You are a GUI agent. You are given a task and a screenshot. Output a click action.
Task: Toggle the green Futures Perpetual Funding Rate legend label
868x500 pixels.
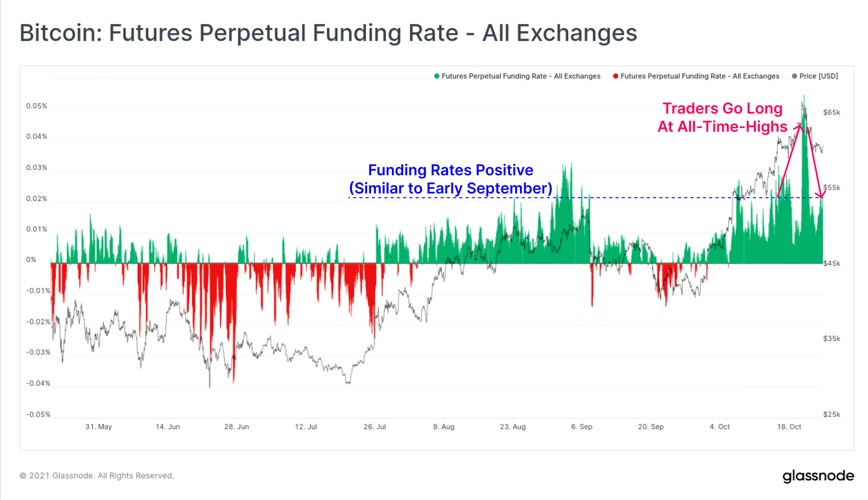(x=521, y=76)
